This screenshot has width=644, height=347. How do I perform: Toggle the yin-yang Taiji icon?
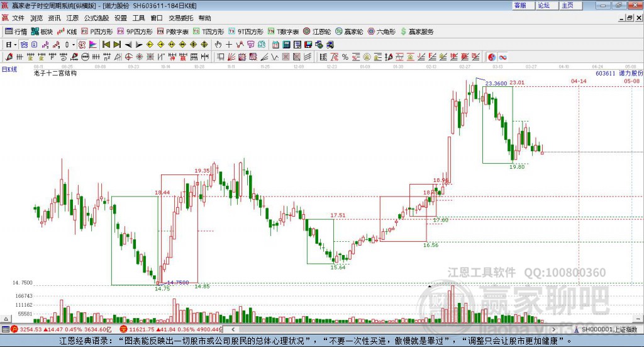tap(492, 57)
